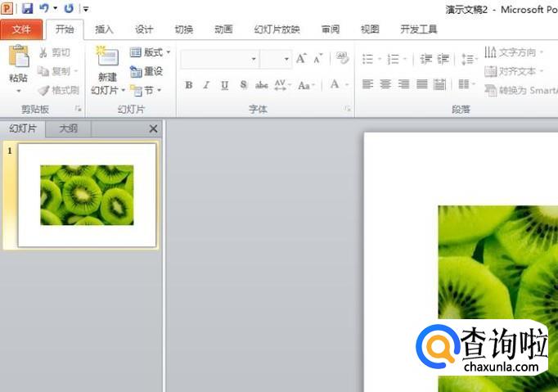Click the Save icon in quick access toolbar
This screenshot has width=558, height=392.
27,8
